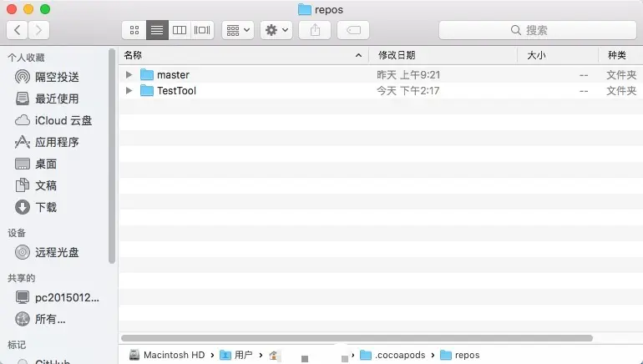Switch to cover flow view

202,30
